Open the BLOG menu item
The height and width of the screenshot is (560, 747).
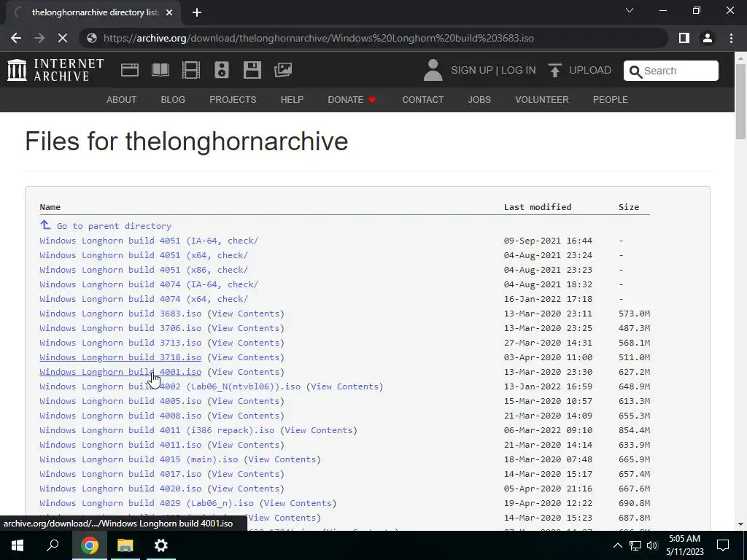173,99
